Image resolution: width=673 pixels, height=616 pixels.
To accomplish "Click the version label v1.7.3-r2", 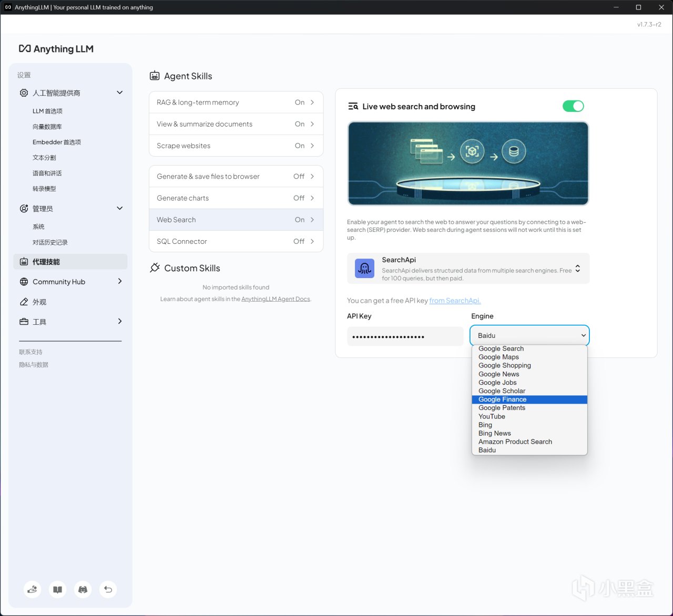I will click(649, 25).
